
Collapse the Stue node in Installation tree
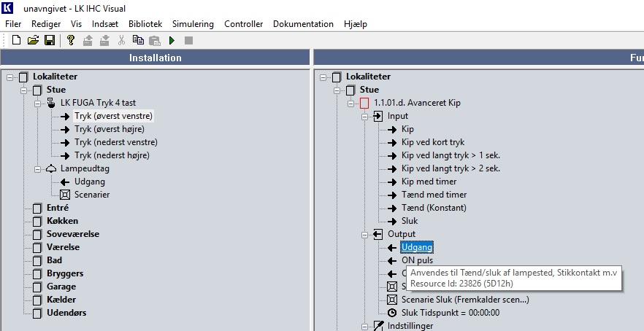point(24,90)
